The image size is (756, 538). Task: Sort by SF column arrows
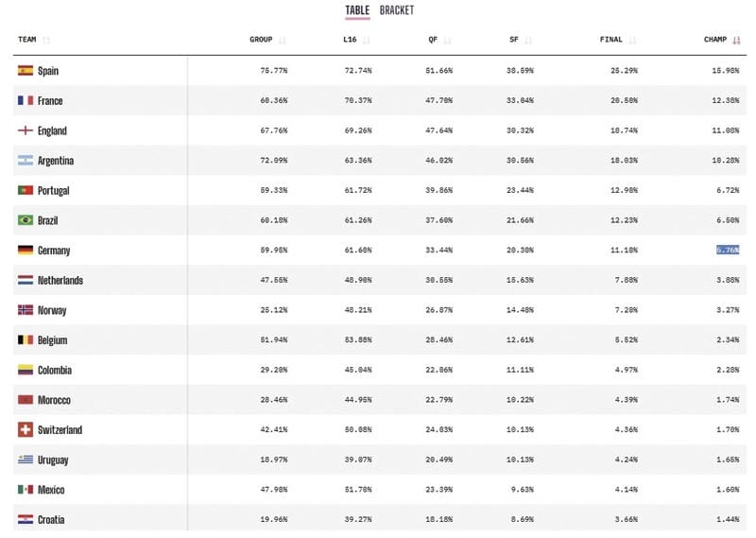[x=528, y=40]
